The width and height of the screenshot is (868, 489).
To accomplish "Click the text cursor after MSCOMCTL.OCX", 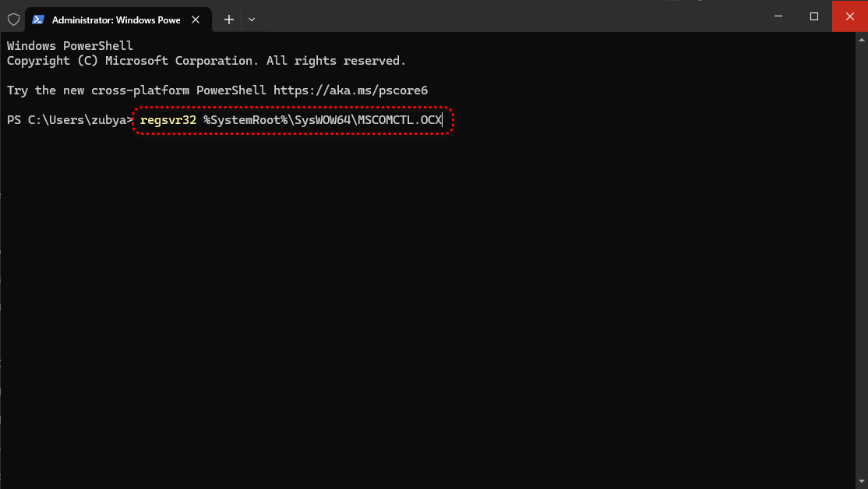I will pos(443,121).
